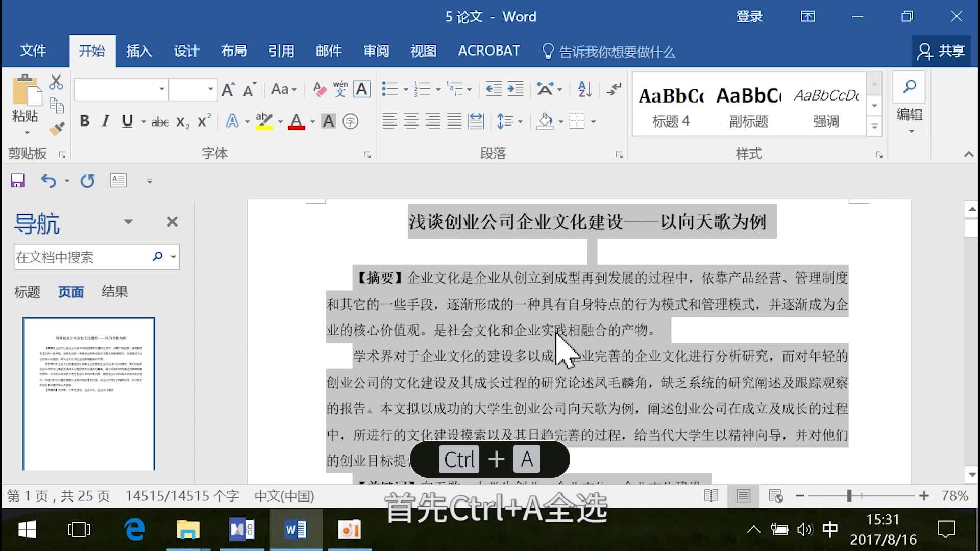Click the Save icon in quick access toolbar
This screenshot has width=980, height=551.
tap(18, 181)
